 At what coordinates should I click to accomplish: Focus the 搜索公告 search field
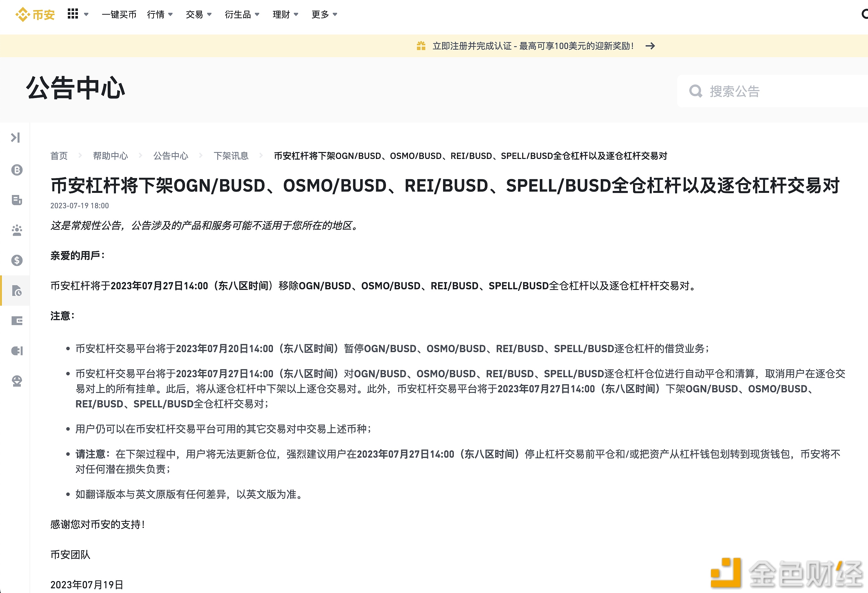(x=773, y=91)
